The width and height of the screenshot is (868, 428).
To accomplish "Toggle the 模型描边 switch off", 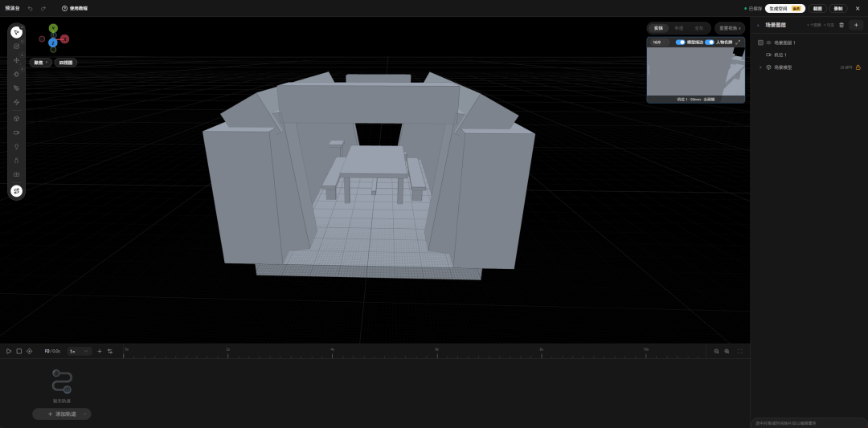I will point(681,42).
